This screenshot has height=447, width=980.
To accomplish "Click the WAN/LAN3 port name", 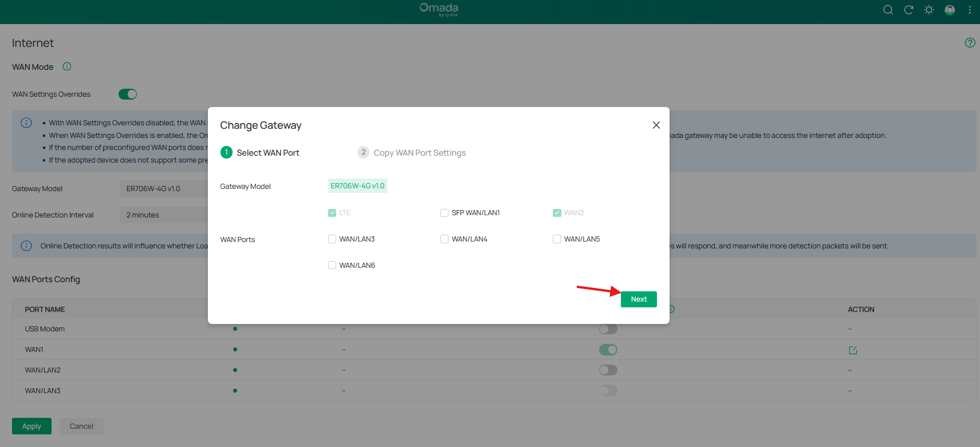I will pyautogui.click(x=42, y=391).
